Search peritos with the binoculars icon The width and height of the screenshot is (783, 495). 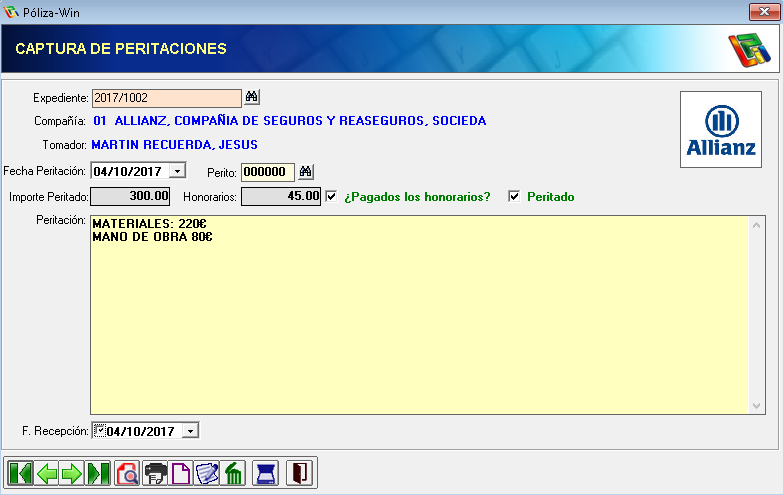306,172
